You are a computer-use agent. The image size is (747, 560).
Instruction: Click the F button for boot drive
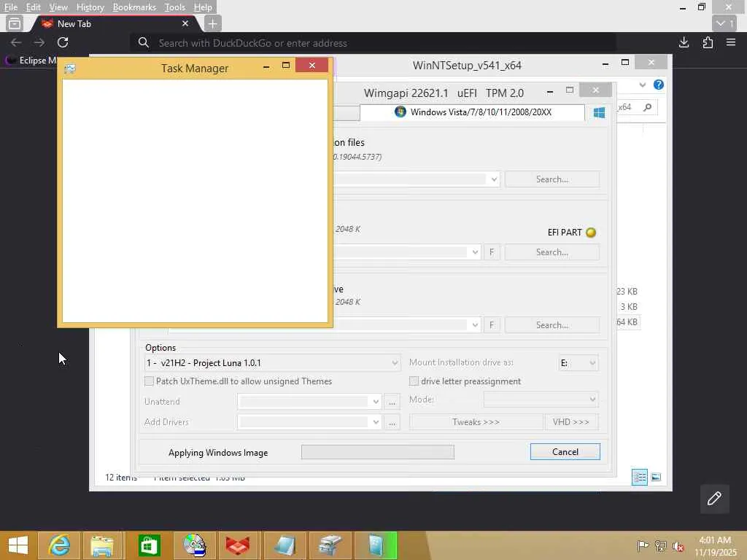(x=492, y=252)
